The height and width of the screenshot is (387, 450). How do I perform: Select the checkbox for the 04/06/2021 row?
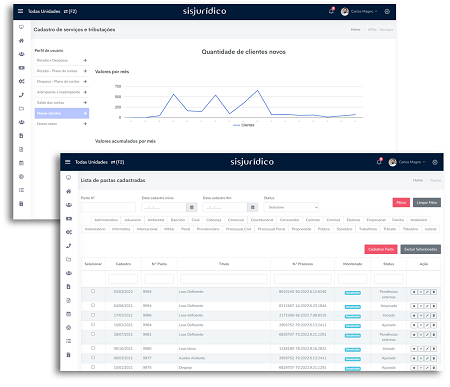click(93, 305)
